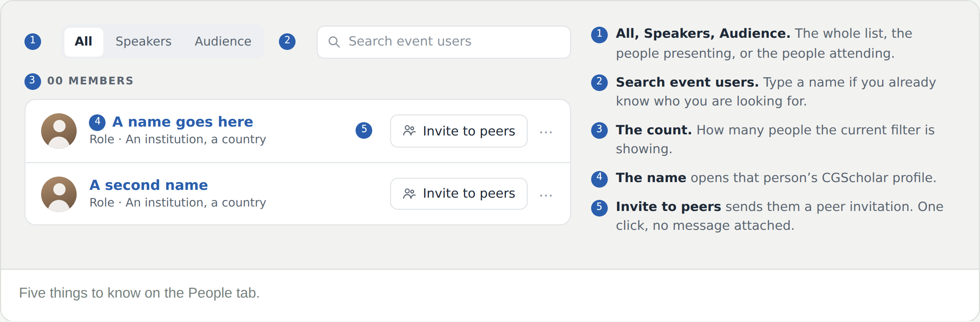This screenshot has width=980, height=322.
Task: Click the second member's avatar
Action: [x=59, y=194]
